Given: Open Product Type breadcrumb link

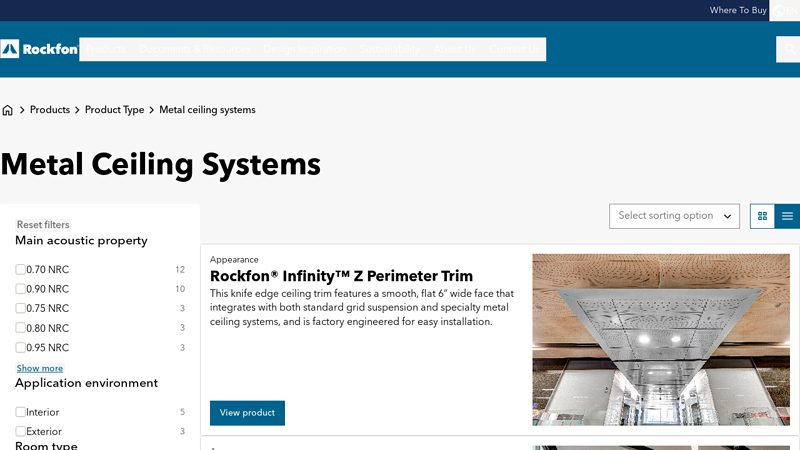Looking at the screenshot, I should [x=114, y=110].
